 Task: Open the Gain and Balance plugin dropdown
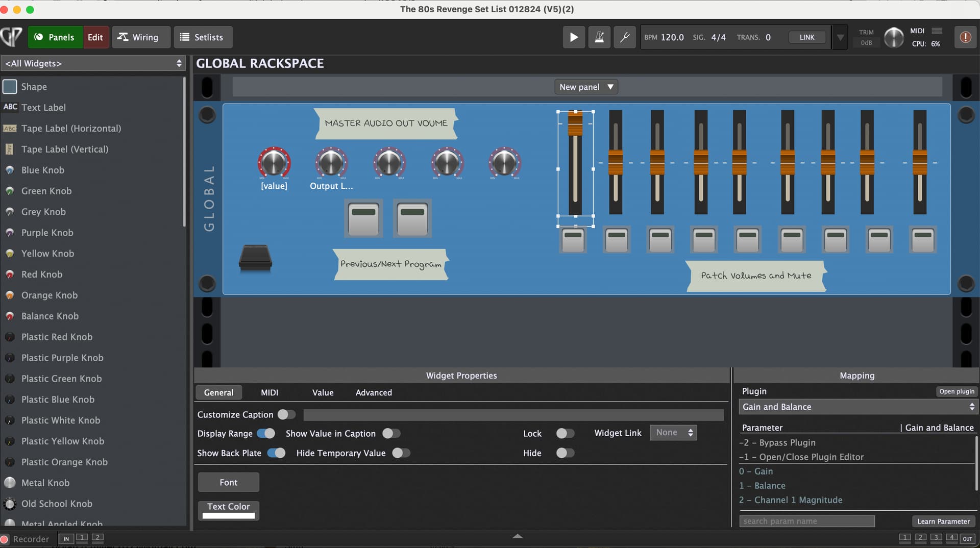tap(857, 407)
